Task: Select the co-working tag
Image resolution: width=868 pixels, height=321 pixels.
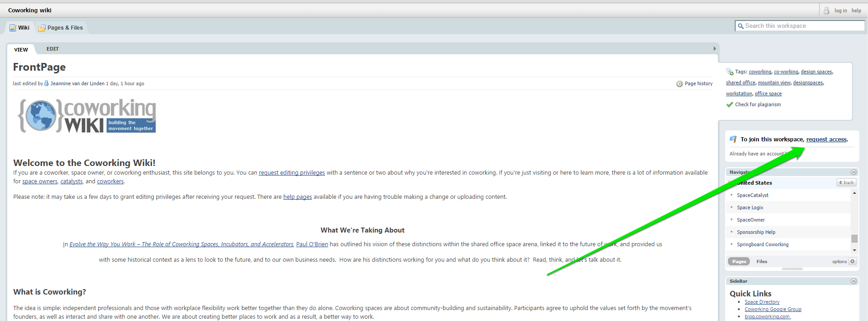Action: (786, 72)
